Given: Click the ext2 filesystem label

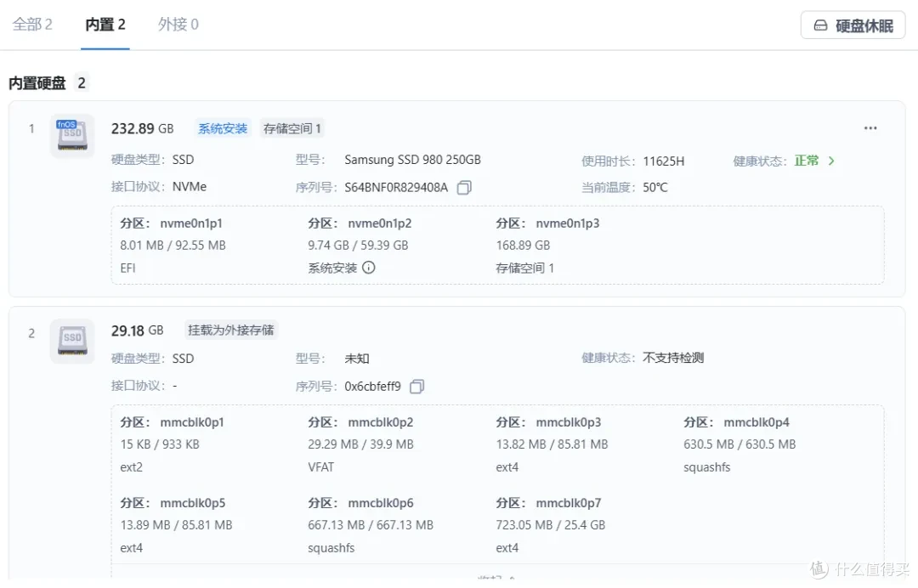Looking at the screenshot, I should tap(131, 467).
